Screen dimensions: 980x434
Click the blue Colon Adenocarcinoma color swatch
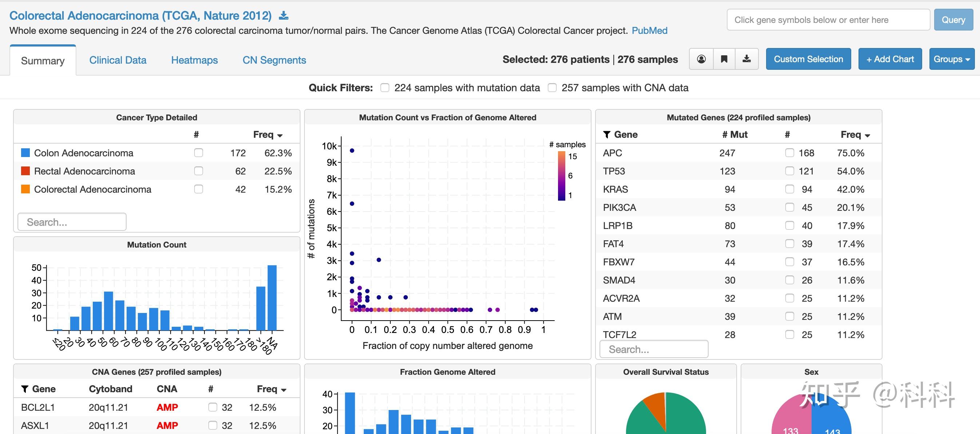point(25,153)
